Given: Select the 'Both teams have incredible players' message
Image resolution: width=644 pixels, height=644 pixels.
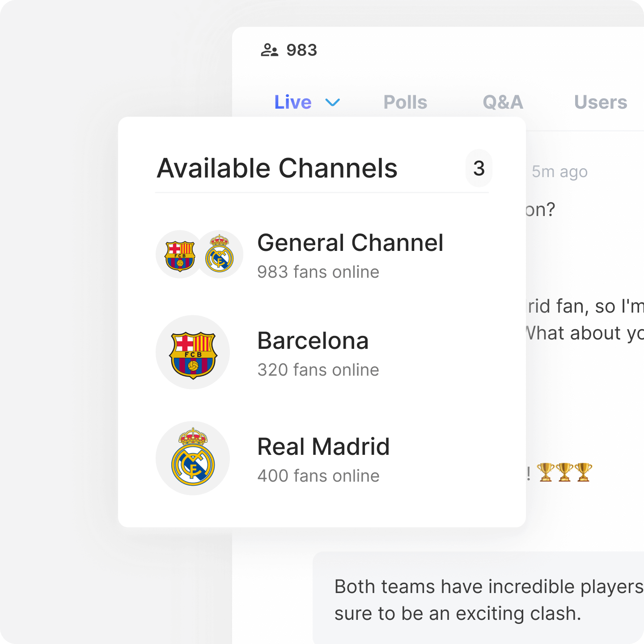Looking at the screenshot, I should (479, 599).
